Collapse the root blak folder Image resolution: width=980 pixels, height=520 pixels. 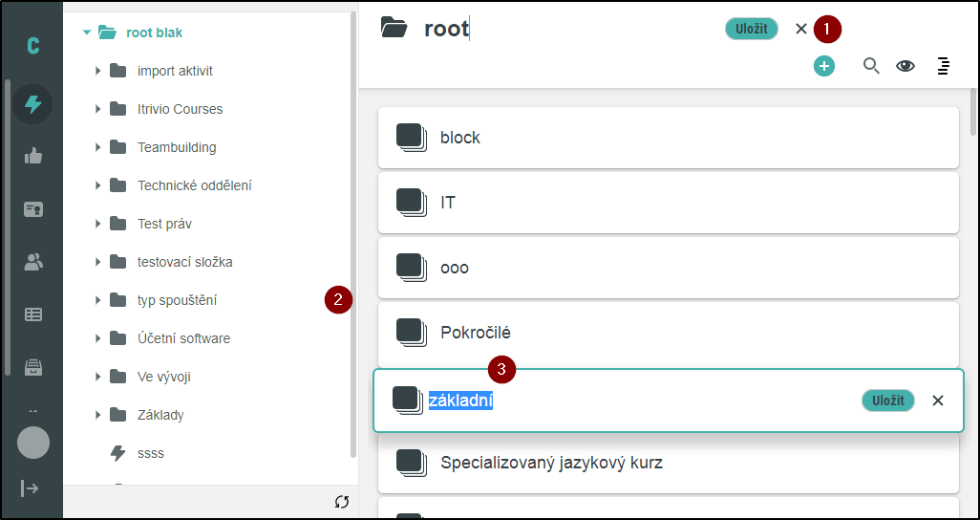(87, 32)
